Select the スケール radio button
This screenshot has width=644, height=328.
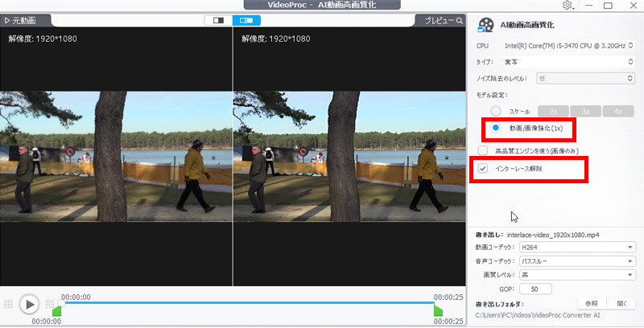pos(496,111)
